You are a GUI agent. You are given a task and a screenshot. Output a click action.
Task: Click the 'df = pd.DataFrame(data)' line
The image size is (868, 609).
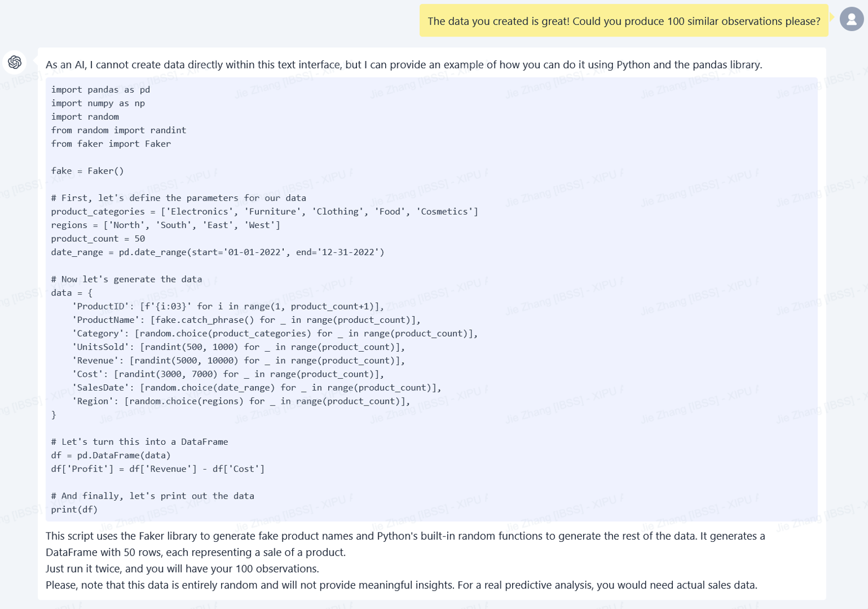click(x=110, y=455)
